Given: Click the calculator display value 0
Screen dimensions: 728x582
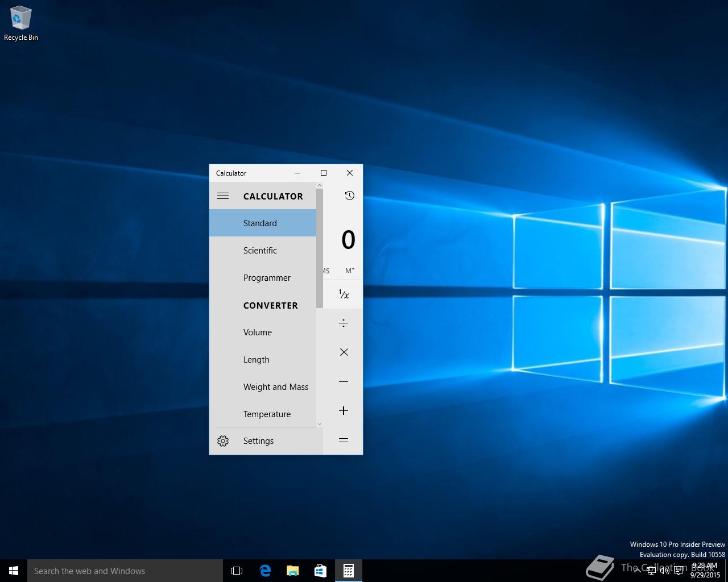Looking at the screenshot, I should [348, 240].
